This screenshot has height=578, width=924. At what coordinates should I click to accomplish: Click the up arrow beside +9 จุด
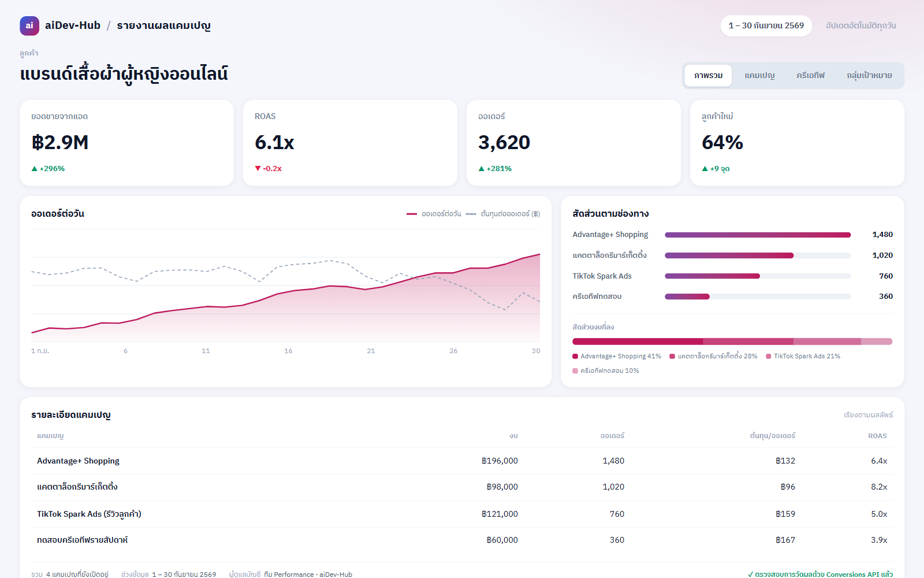705,169
